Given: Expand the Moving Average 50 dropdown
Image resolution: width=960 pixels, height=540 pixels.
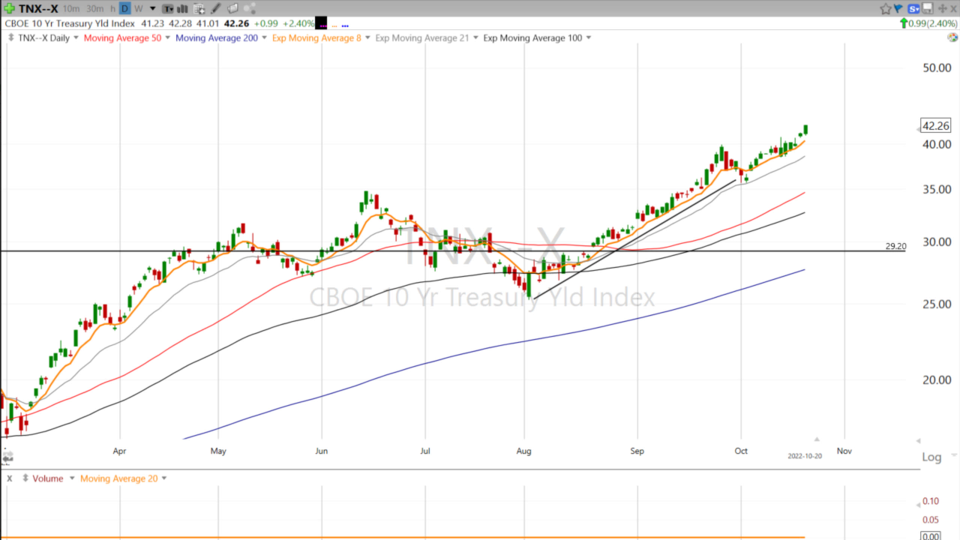Looking at the screenshot, I should [x=166, y=38].
